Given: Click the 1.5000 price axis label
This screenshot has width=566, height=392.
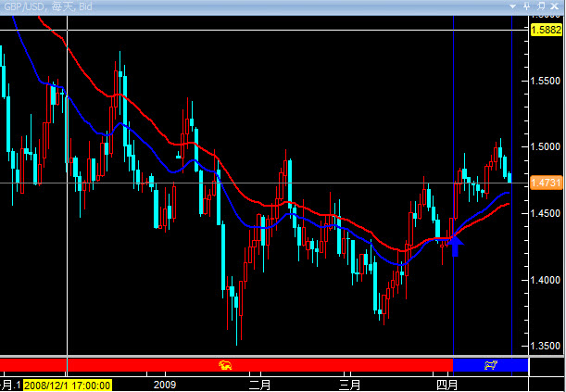Looking at the screenshot, I should point(545,147).
